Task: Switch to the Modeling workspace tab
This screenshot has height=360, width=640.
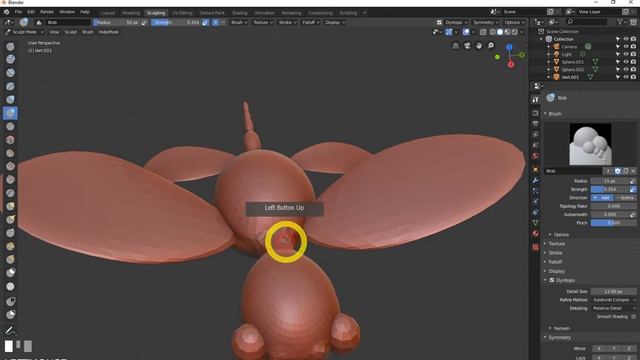Action: 131,13
